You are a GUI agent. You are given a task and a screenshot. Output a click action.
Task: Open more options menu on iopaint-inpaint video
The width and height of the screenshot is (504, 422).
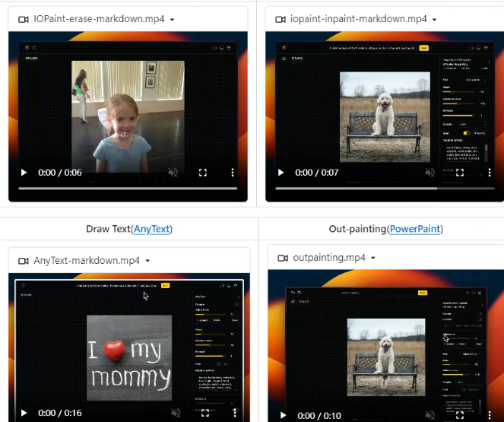pos(490,173)
